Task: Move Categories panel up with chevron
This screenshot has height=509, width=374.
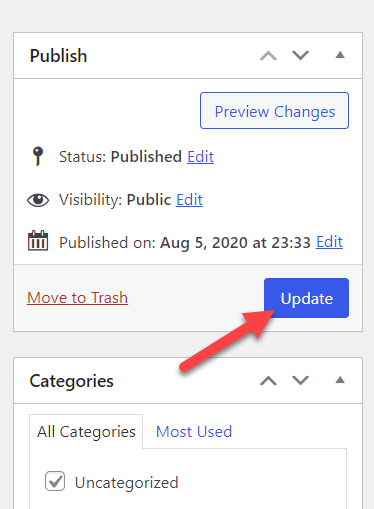Action: (268, 381)
